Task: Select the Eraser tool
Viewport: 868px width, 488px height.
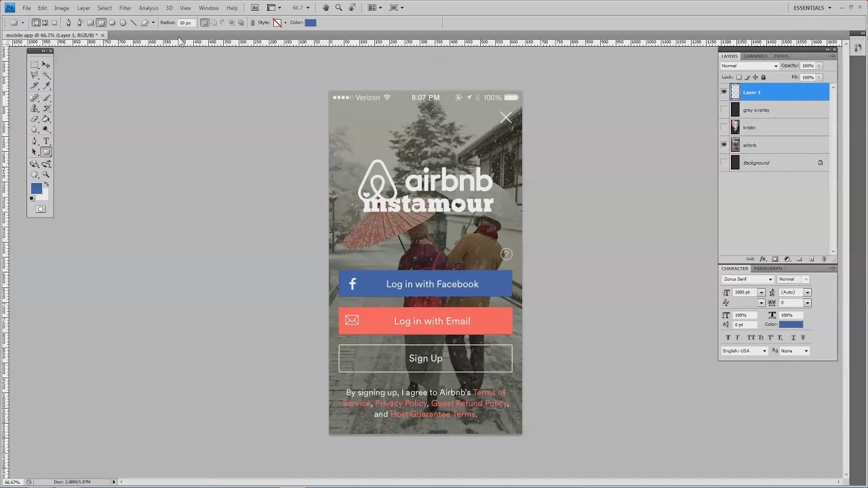Action: [35, 119]
